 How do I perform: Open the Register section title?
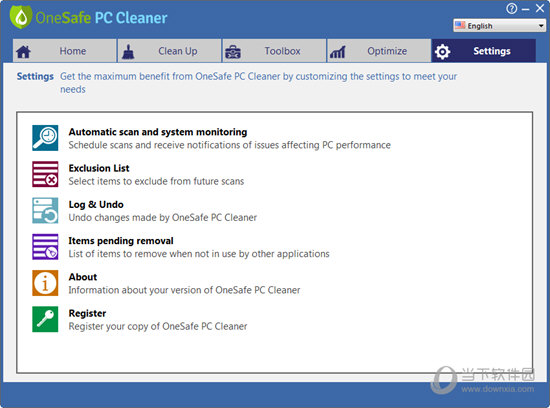click(87, 313)
